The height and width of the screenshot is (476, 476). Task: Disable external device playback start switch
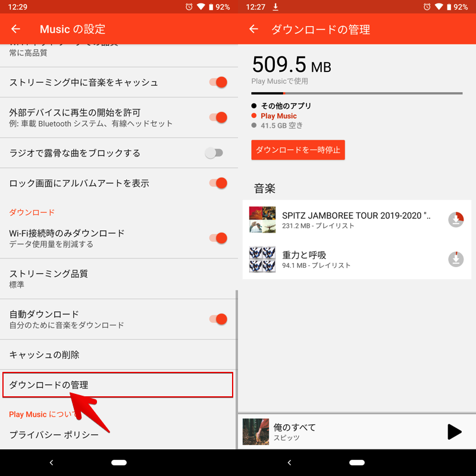click(218, 117)
